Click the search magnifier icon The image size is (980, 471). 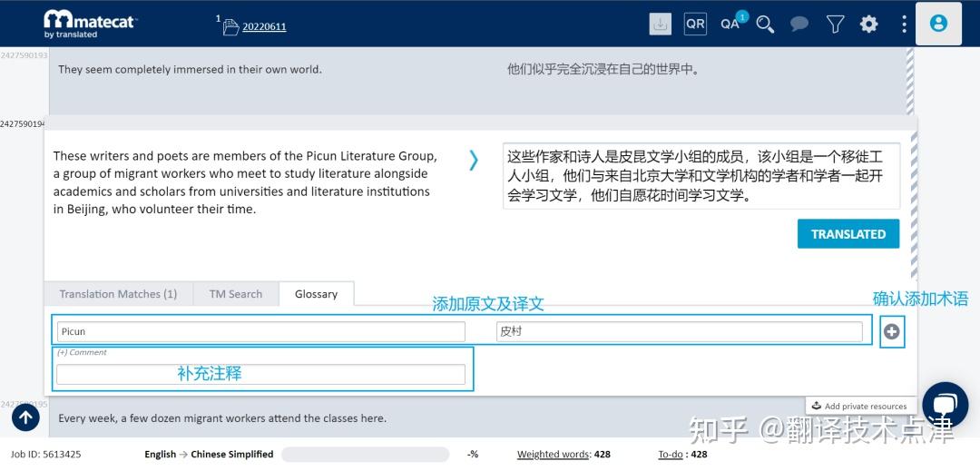[765, 25]
